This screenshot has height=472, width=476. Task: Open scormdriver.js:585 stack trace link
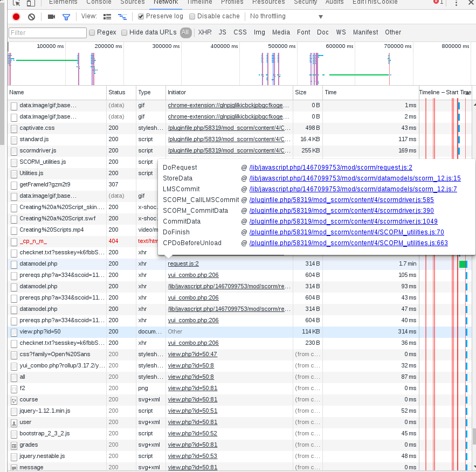pyautogui.click(x=342, y=200)
